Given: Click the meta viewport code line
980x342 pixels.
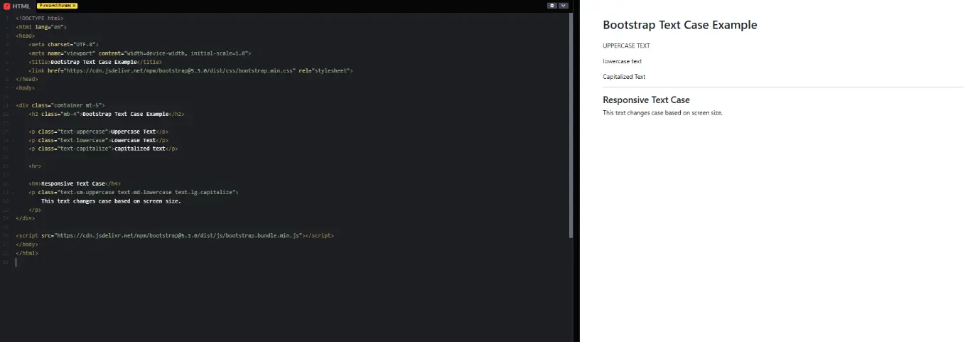Looking at the screenshot, I should tap(140, 53).
